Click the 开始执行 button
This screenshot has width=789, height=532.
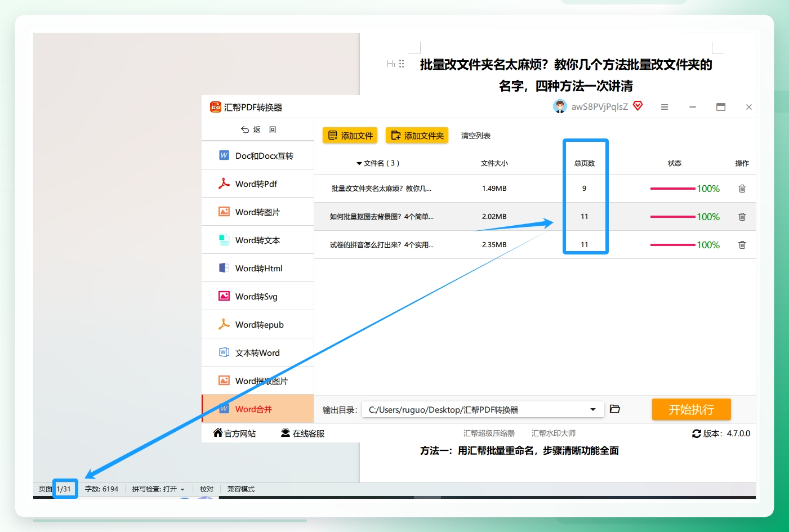(x=691, y=409)
